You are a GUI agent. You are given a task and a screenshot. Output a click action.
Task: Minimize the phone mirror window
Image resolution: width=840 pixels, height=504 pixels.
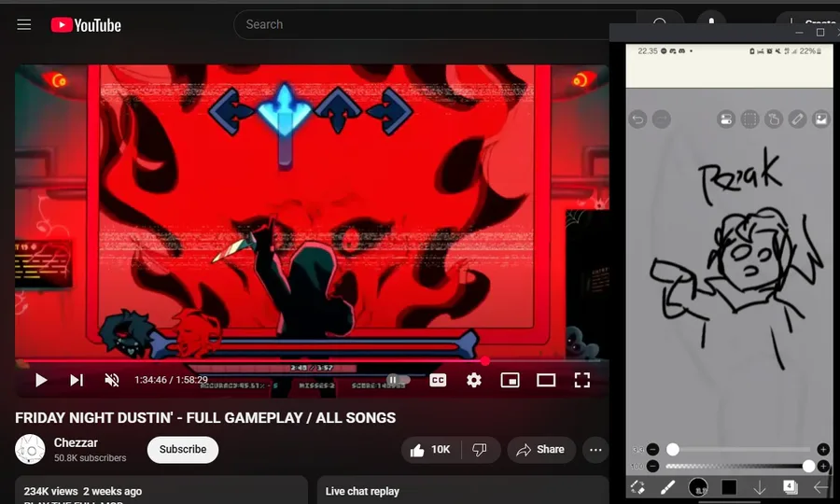[799, 33]
